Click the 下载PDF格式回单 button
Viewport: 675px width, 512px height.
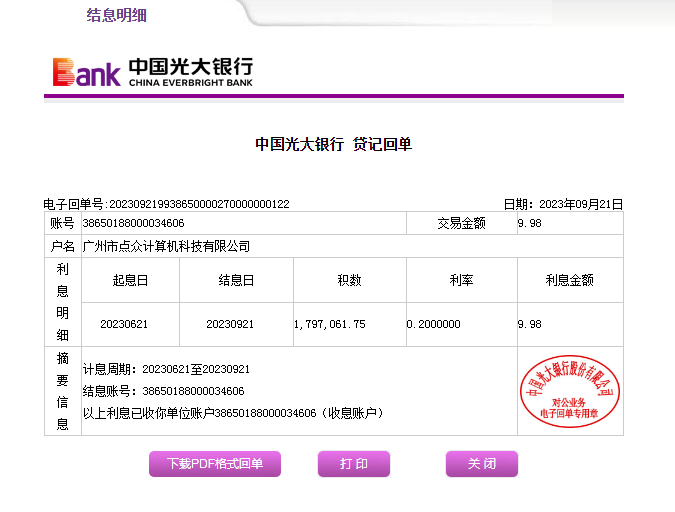click(x=215, y=464)
